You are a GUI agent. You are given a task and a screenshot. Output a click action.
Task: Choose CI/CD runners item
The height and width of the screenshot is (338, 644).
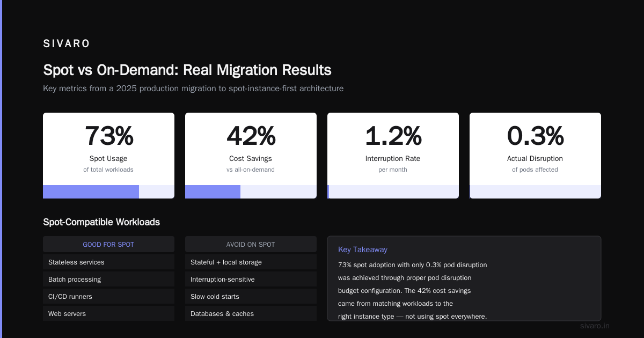coord(108,296)
